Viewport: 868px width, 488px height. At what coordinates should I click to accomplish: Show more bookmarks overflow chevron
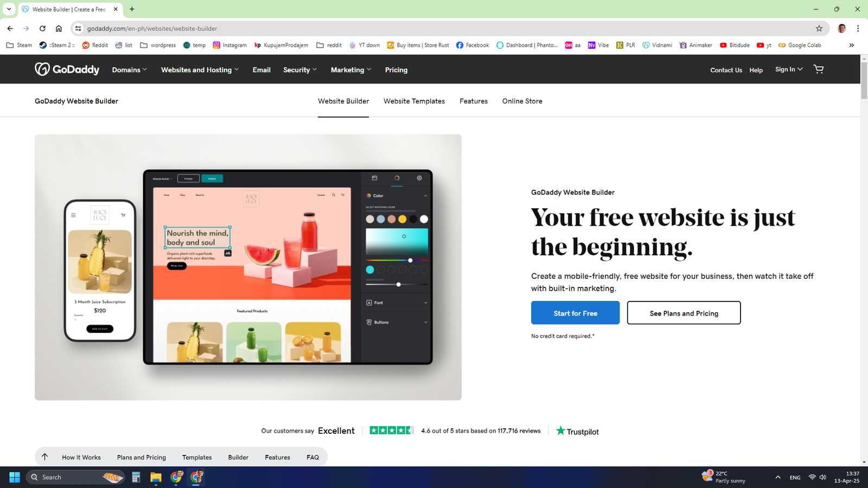[x=851, y=45]
